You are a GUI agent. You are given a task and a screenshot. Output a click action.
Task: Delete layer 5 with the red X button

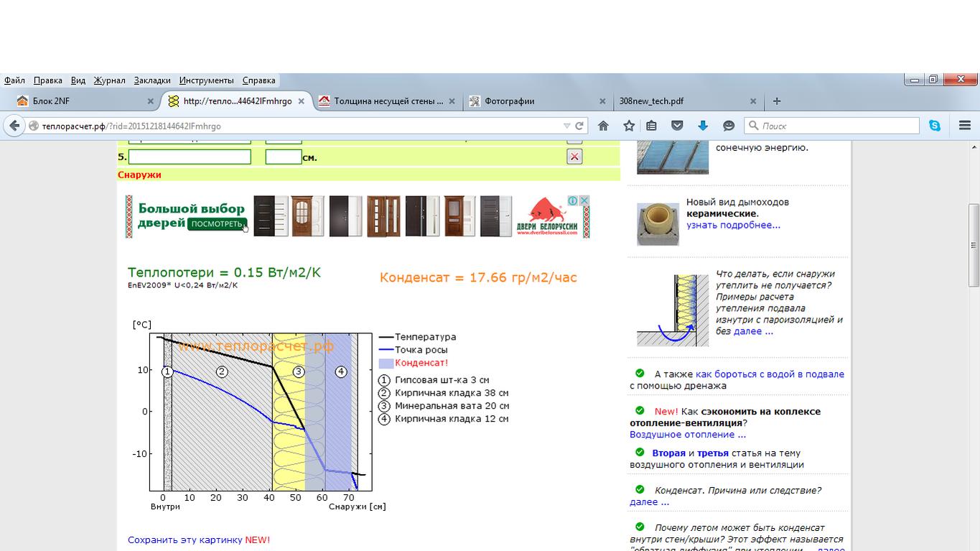point(574,157)
